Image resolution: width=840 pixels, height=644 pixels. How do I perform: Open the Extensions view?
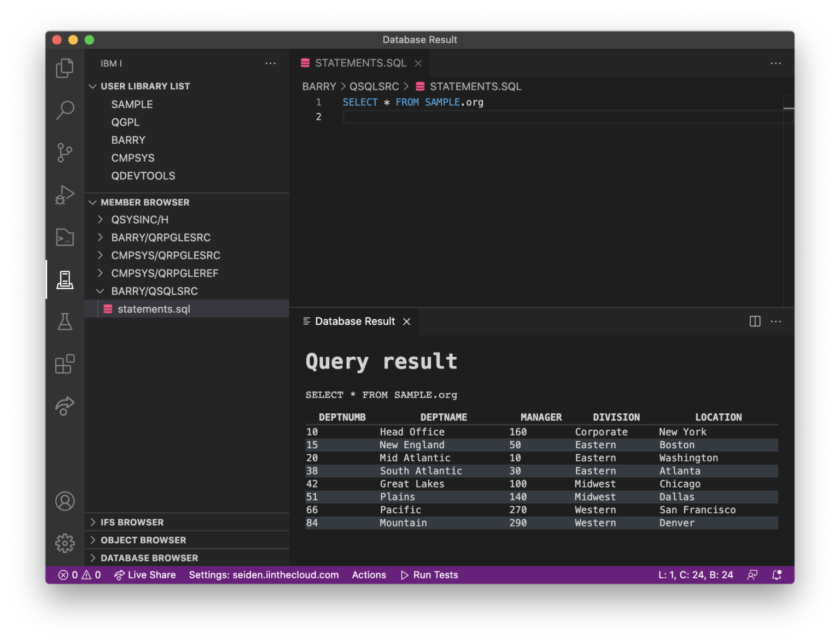pyautogui.click(x=65, y=364)
